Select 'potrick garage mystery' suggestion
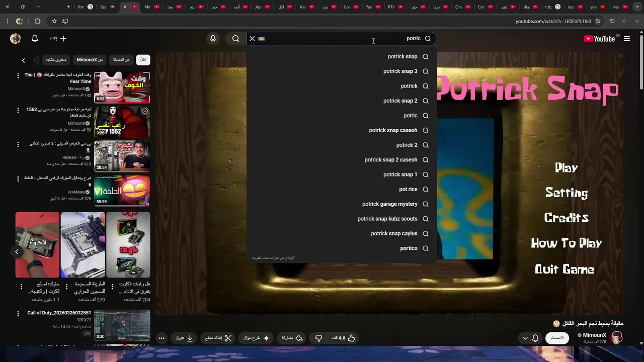This screenshot has height=362, width=644. [341, 204]
